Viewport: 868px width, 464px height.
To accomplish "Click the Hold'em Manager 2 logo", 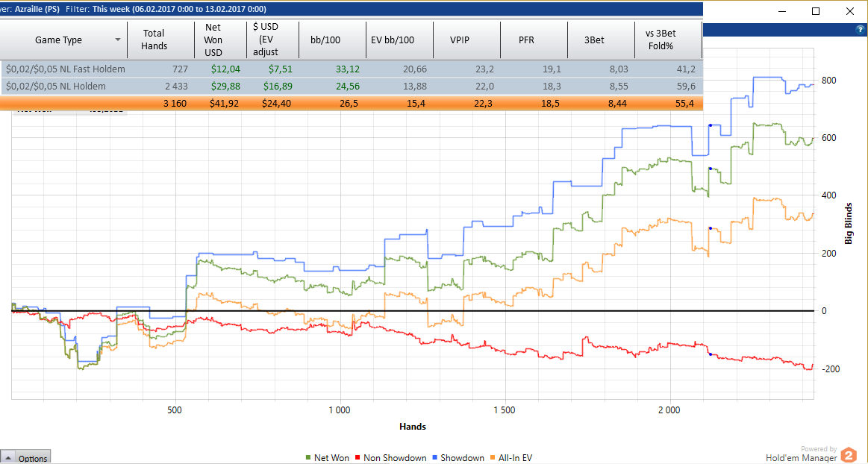I will (x=848, y=456).
